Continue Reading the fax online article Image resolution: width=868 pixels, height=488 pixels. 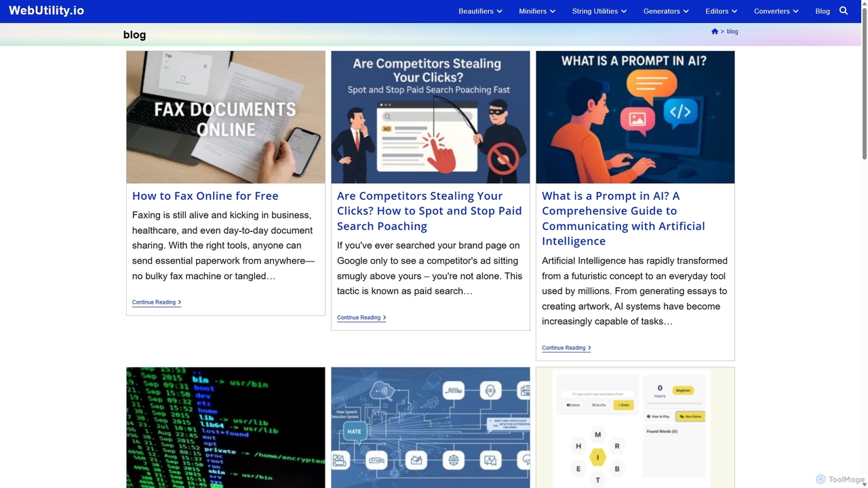point(157,302)
